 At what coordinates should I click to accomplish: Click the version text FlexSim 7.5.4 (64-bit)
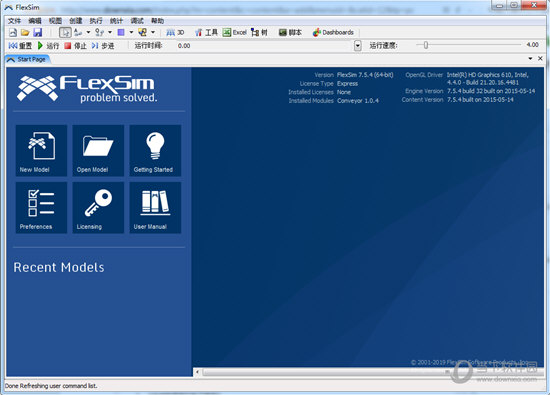click(365, 75)
